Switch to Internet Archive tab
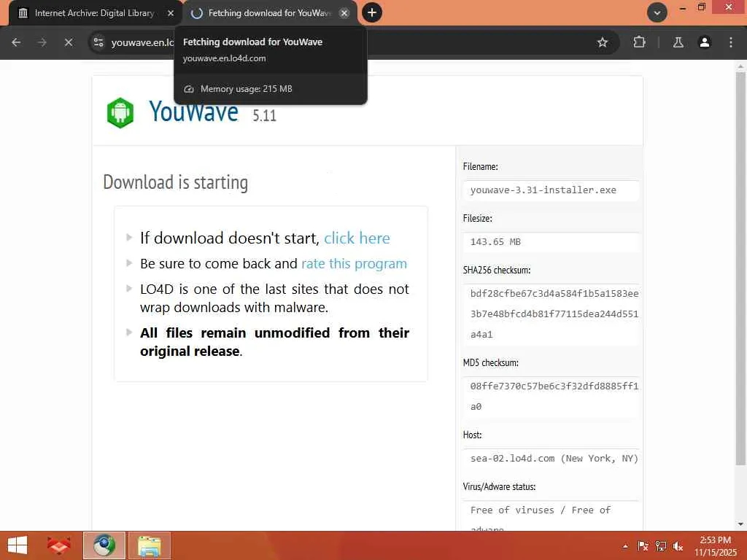Viewport: 747px width, 560px height. point(94,13)
